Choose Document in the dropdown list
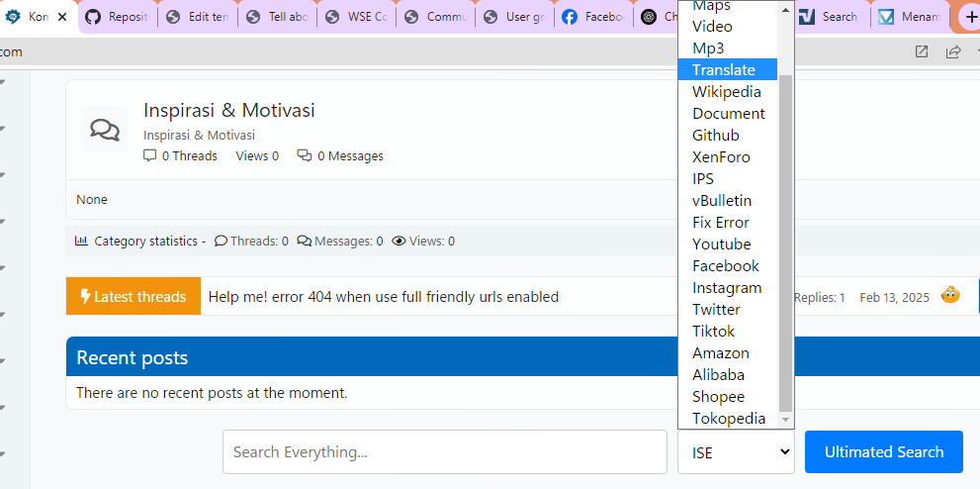This screenshot has width=980, height=489. 728,114
